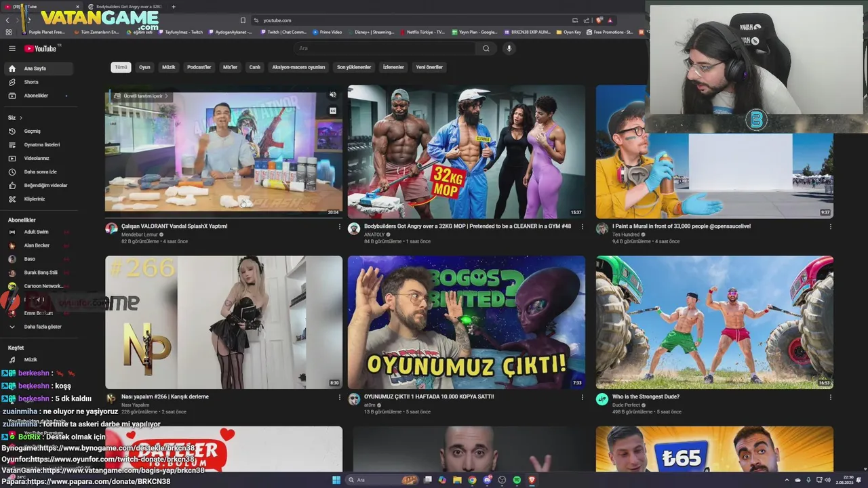
Task: Expand the Siz section chevron
Action: pyautogui.click(x=20, y=118)
